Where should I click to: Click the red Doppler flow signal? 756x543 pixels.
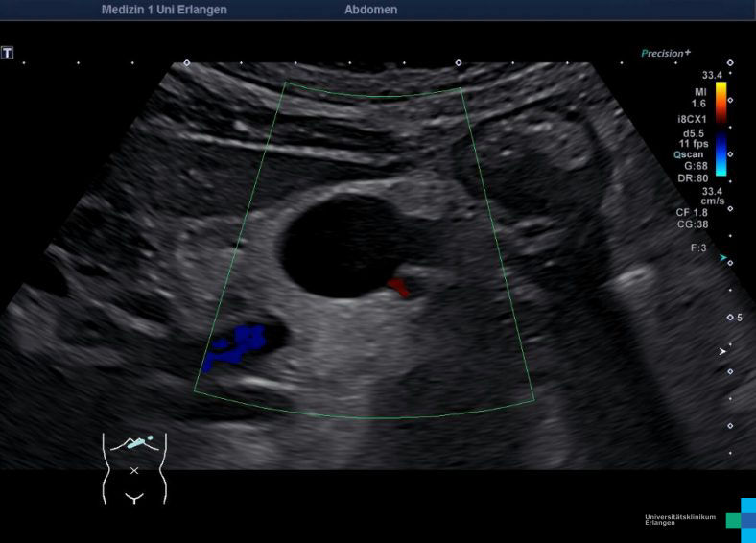(398, 286)
